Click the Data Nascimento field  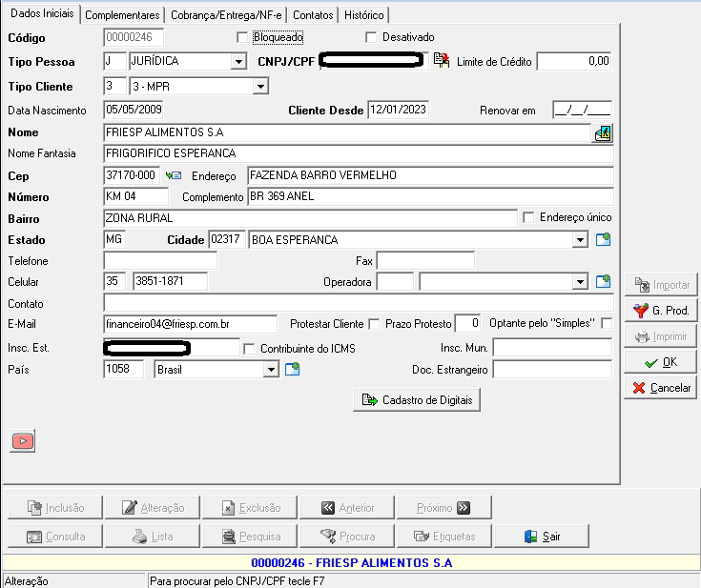(x=134, y=110)
